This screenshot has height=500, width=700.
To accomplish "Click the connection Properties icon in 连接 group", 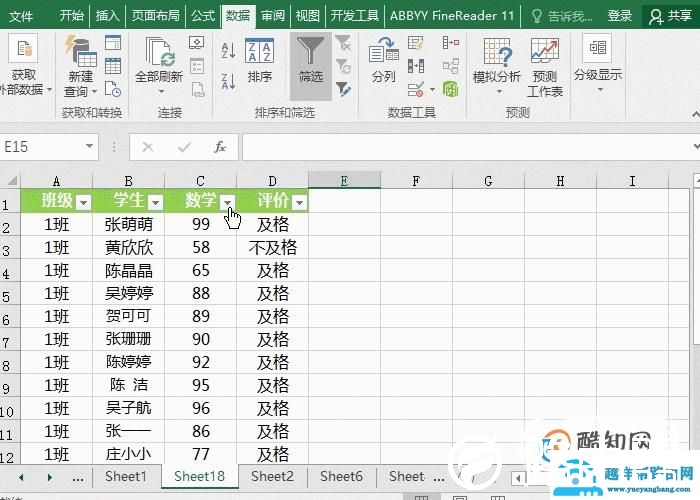I will pyautogui.click(x=197, y=66).
